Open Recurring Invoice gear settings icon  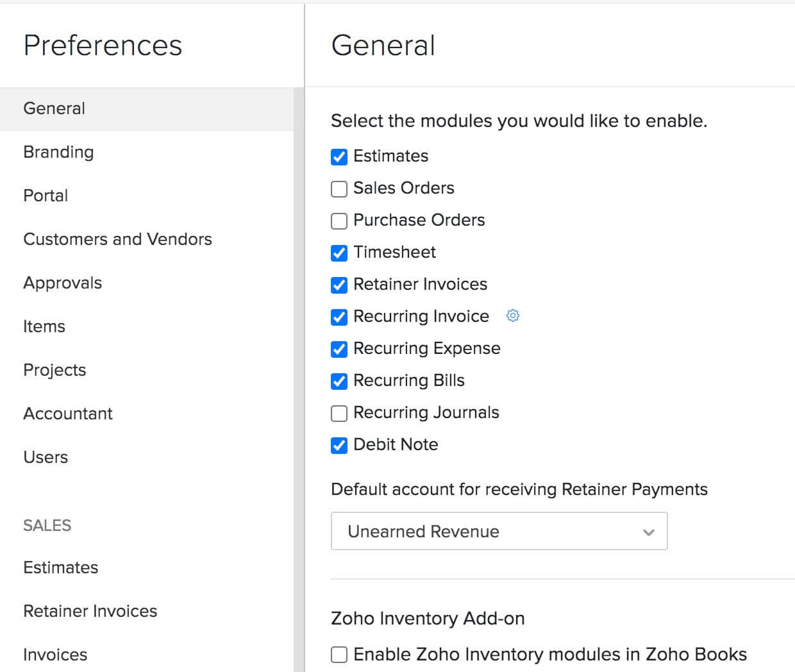[513, 315]
